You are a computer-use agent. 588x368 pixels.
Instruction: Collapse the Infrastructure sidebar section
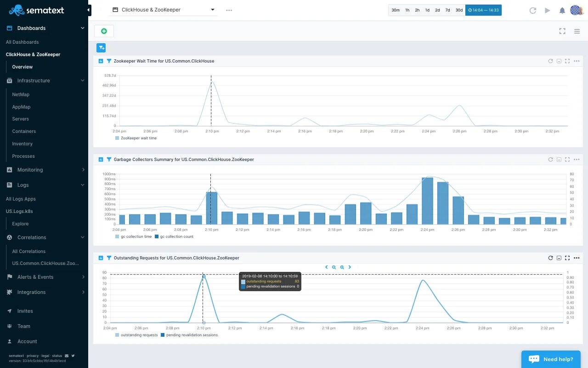[83, 80]
